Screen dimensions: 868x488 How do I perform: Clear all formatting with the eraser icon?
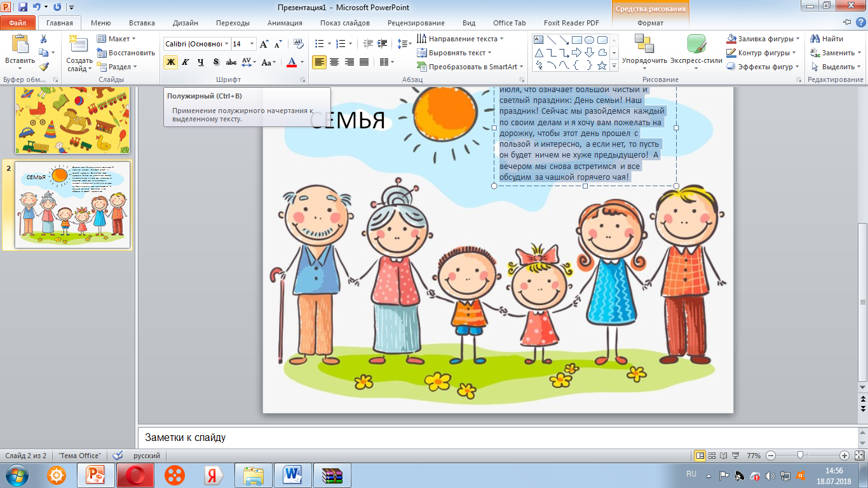[x=299, y=44]
